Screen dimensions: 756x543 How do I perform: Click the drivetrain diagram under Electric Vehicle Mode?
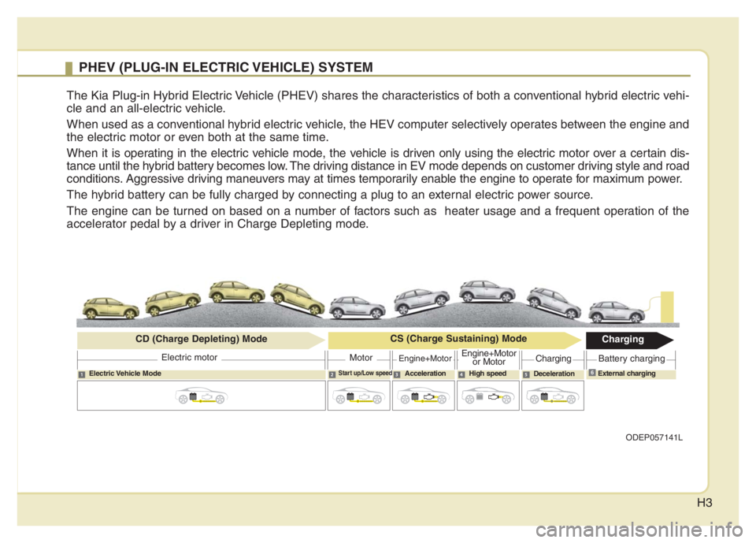tap(201, 396)
